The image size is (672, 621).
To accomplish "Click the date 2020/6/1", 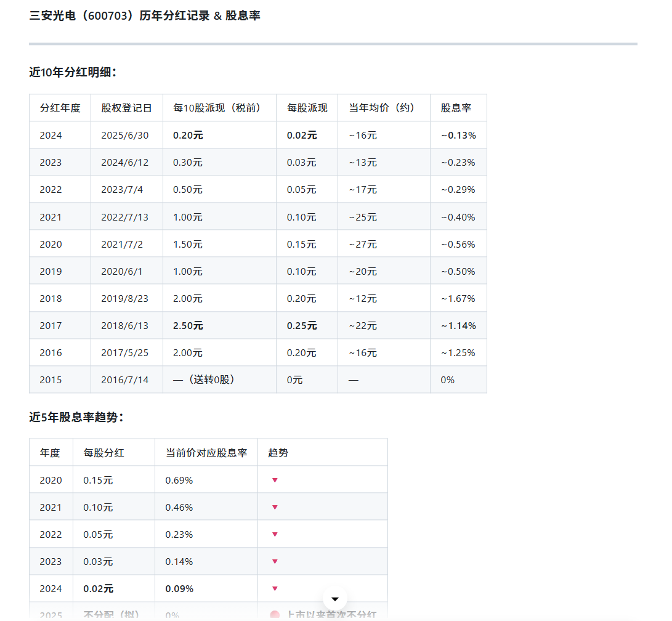I will (x=122, y=272).
